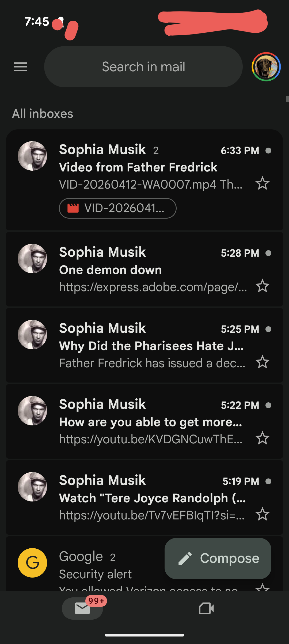
Task: Star the Pharisees email from Sophia Musik
Action: 262,362
